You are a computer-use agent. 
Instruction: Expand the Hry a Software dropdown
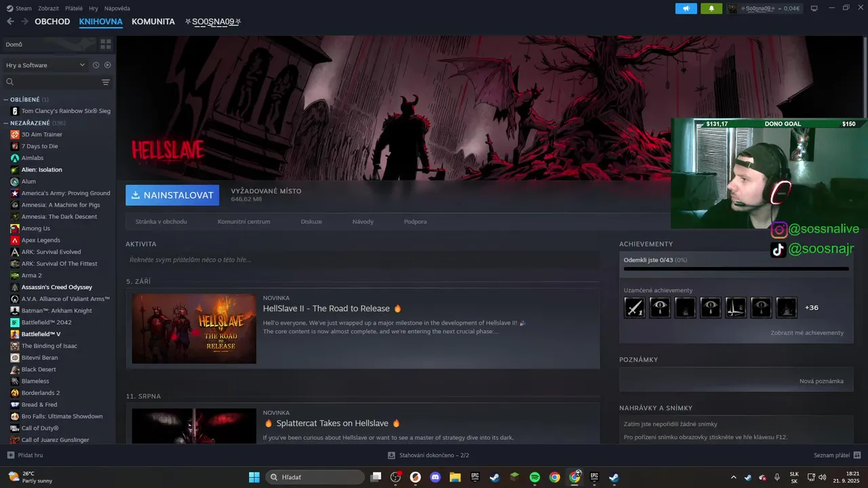point(45,65)
